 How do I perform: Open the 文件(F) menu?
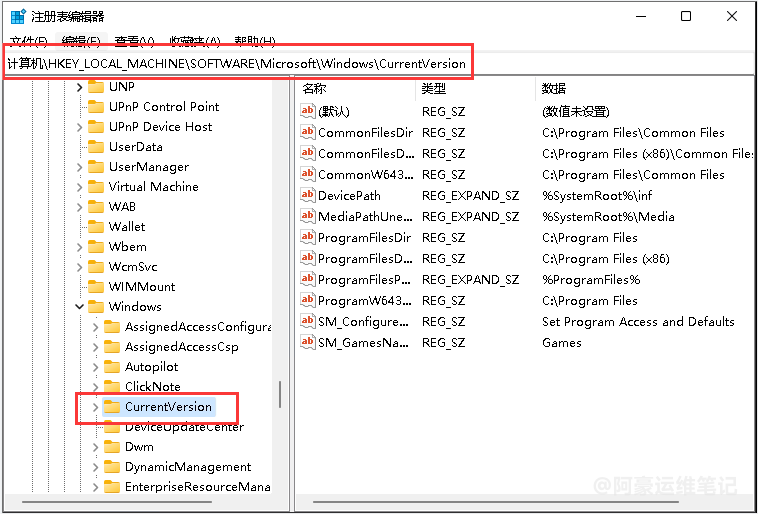(x=29, y=42)
